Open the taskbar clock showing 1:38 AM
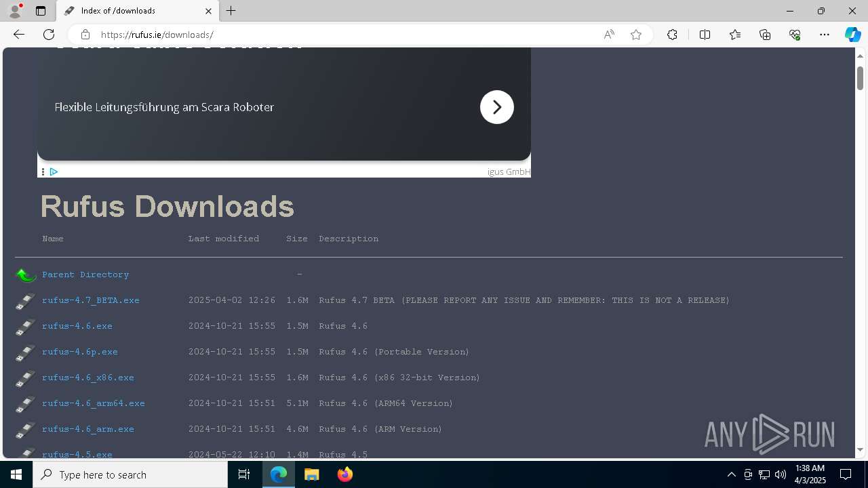The image size is (868, 488). coord(810,474)
